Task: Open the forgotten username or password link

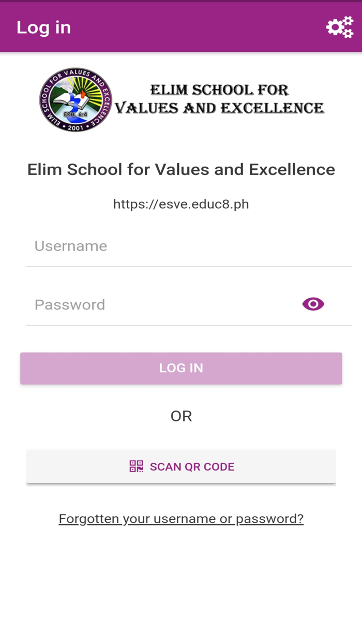Action: click(181, 518)
